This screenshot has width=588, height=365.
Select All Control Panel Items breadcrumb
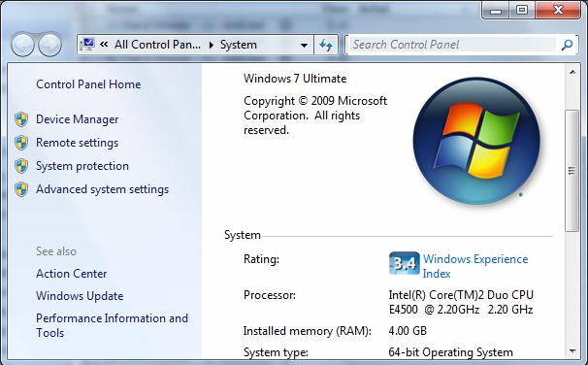click(157, 45)
